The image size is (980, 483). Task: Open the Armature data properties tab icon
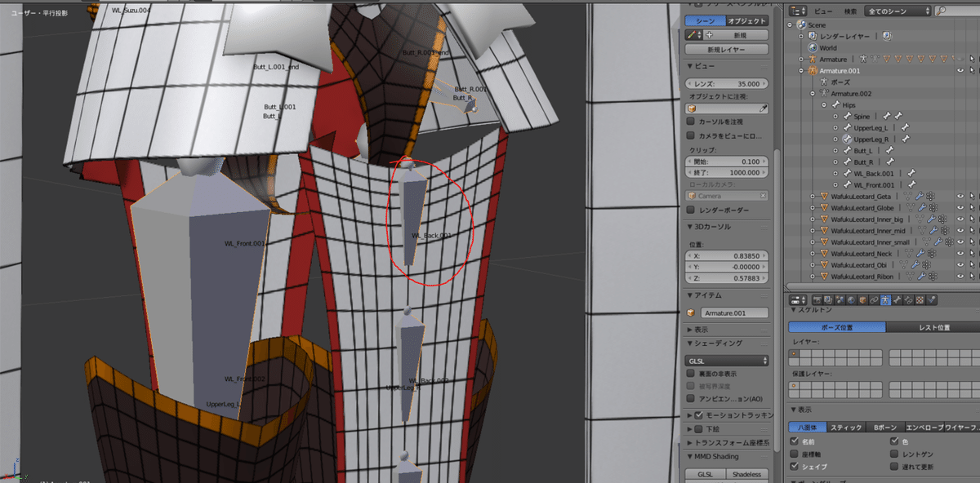click(x=885, y=300)
